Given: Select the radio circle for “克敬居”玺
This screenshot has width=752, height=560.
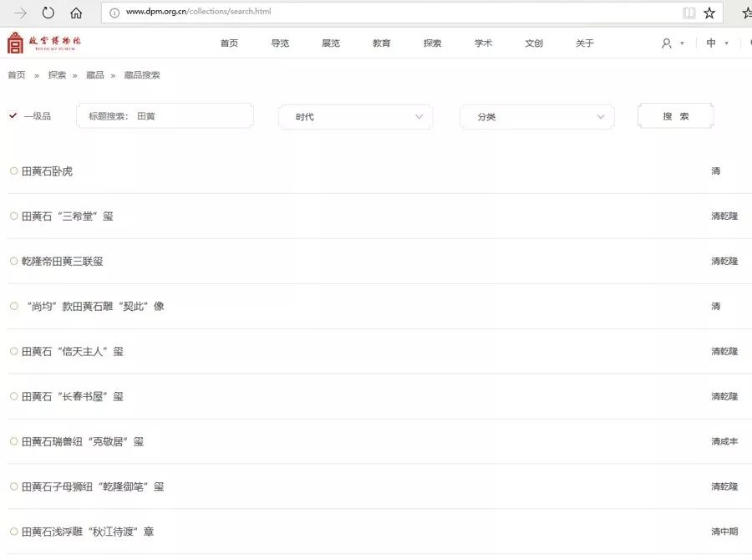Looking at the screenshot, I should (14, 441).
